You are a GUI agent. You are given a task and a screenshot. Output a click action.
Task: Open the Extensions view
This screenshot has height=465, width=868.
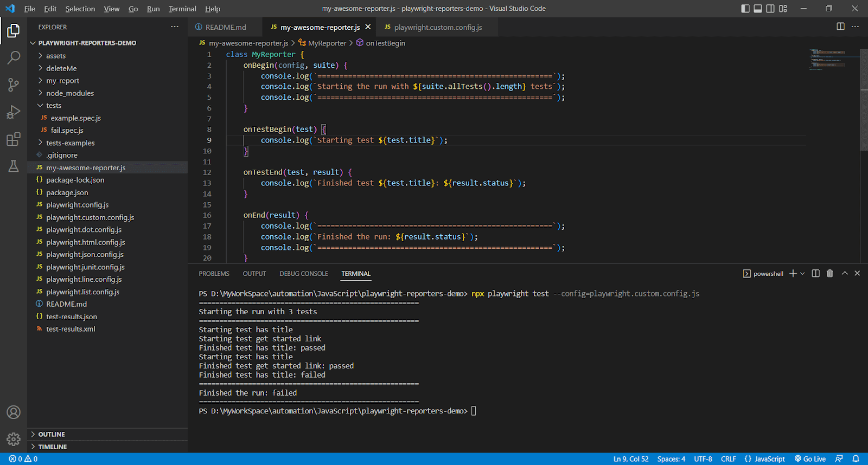14,139
